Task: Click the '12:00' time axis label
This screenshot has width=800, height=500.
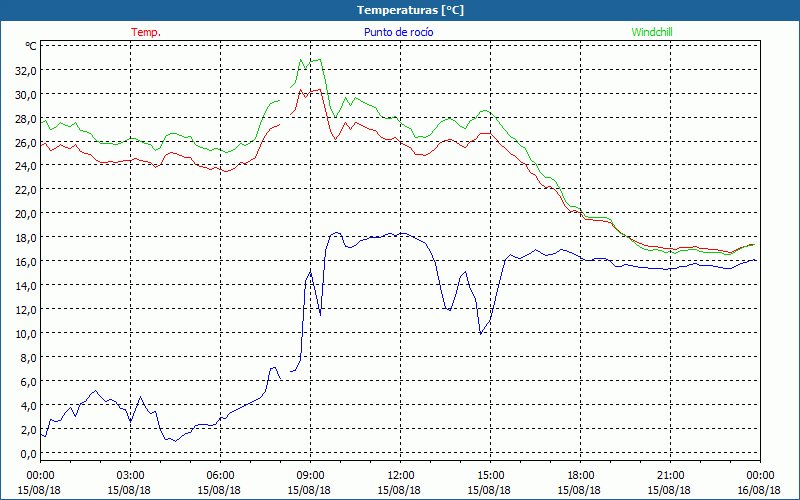Action: [x=401, y=476]
